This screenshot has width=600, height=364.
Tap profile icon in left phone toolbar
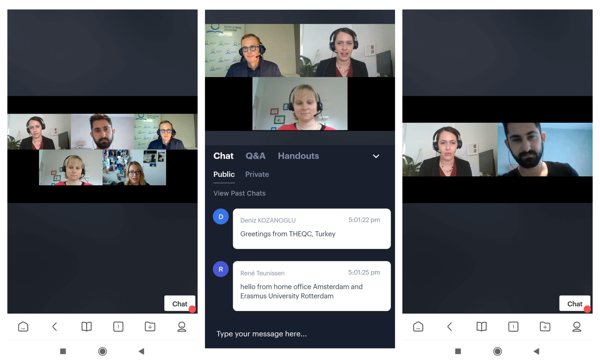point(182,327)
